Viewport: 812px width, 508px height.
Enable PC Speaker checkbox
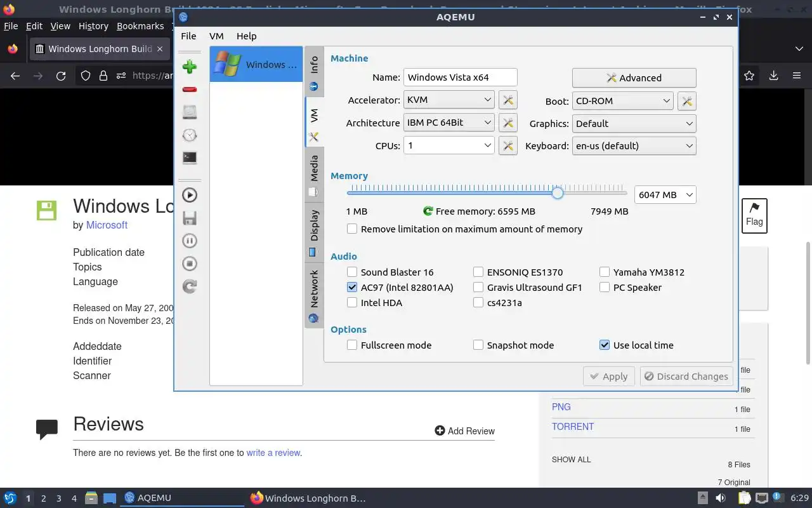605,287
